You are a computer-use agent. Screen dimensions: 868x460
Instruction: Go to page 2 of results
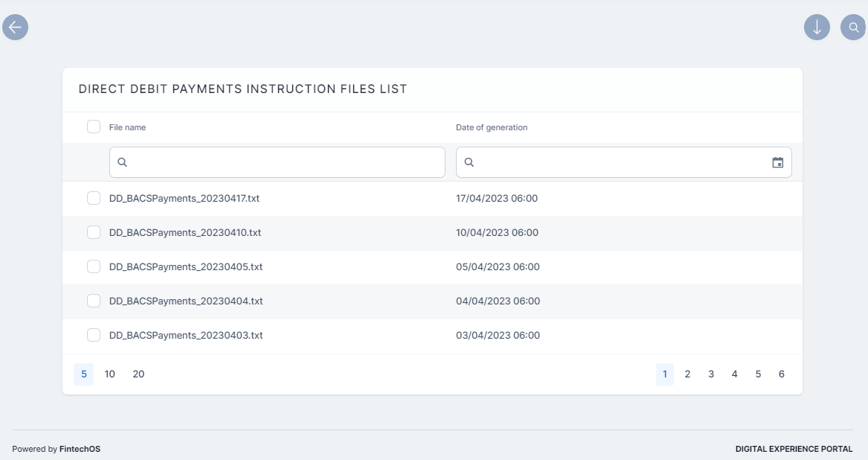pos(687,374)
